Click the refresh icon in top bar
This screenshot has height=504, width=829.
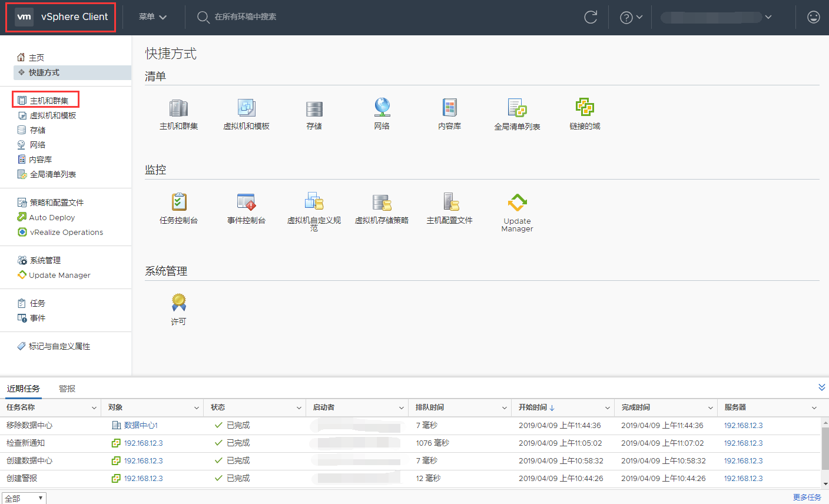(591, 17)
